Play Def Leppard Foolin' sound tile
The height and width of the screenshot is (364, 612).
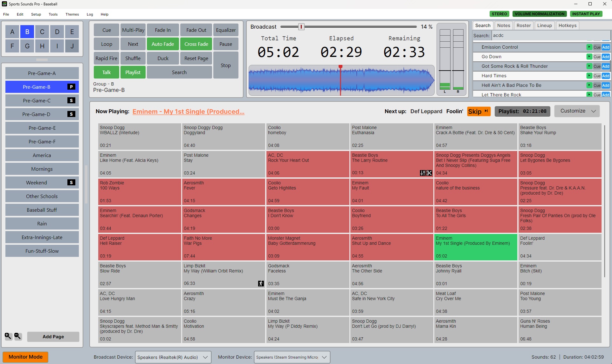pos(560,247)
